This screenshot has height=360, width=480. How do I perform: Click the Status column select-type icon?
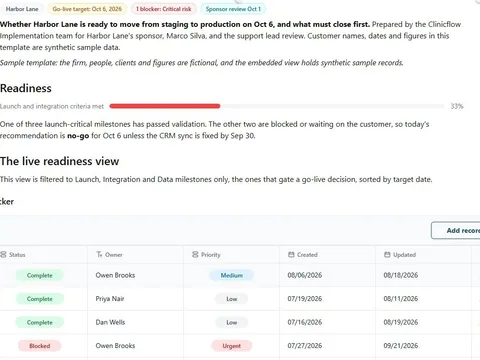point(3,255)
